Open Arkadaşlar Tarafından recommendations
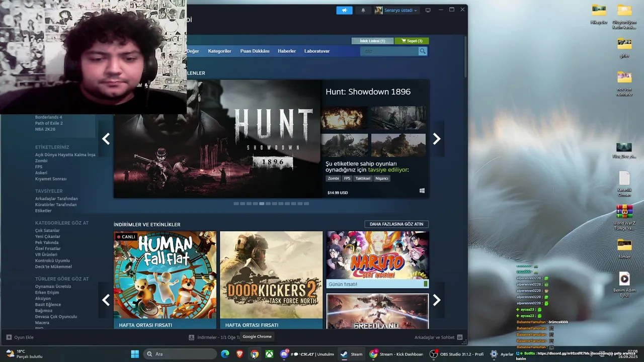 56,199
